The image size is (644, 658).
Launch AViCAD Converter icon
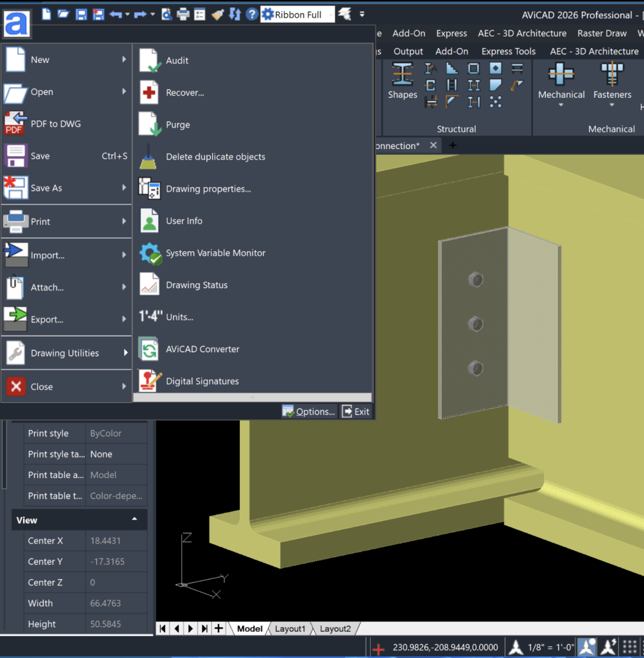click(x=148, y=349)
